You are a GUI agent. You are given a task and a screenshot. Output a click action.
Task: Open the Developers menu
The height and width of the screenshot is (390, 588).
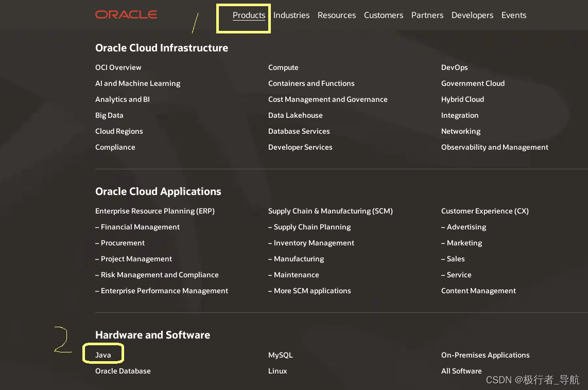472,15
